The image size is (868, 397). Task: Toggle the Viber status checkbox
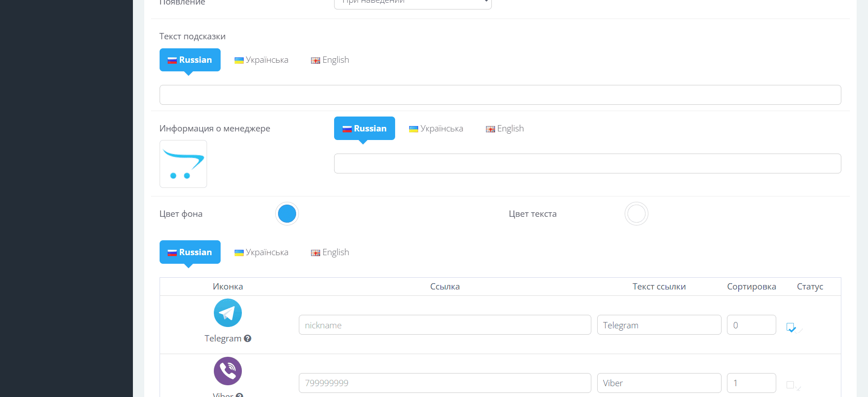790,385
